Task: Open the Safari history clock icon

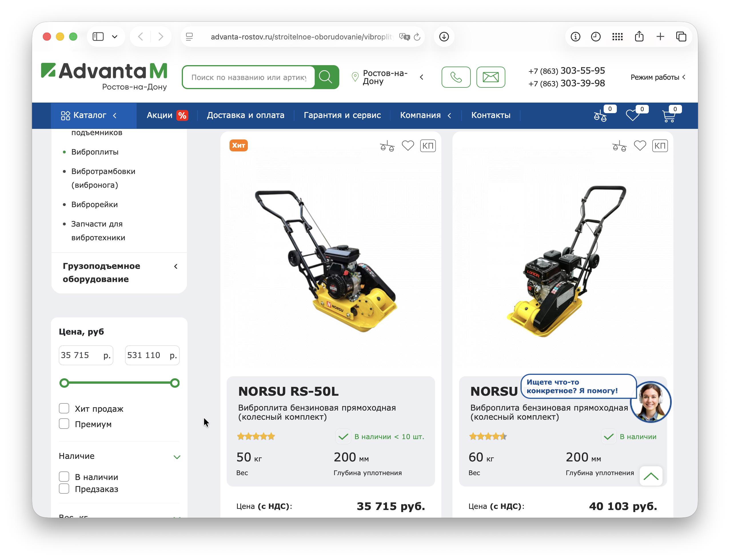Action: coord(596,36)
